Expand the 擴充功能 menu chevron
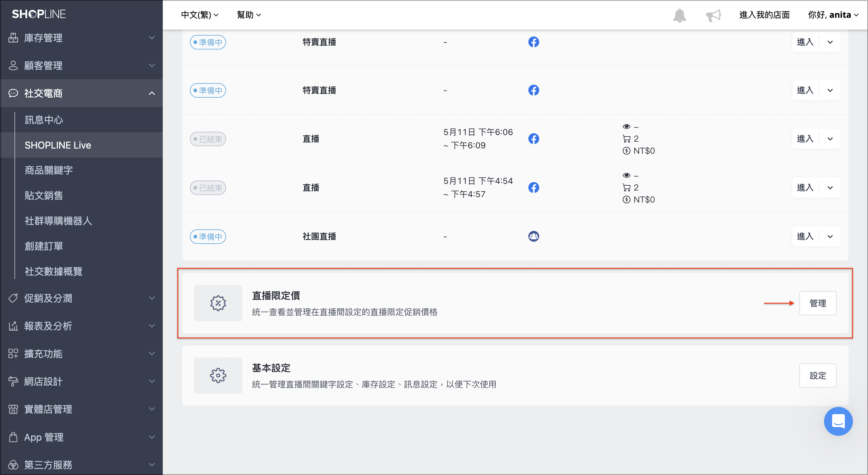Screen dimensions: 868x475 click(x=152, y=353)
